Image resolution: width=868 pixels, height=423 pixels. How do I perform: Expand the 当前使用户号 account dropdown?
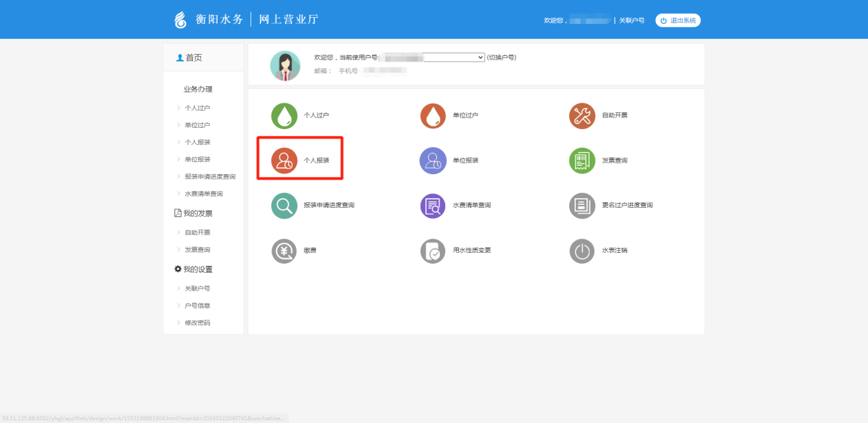pyautogui.click(x=453, y=57)
